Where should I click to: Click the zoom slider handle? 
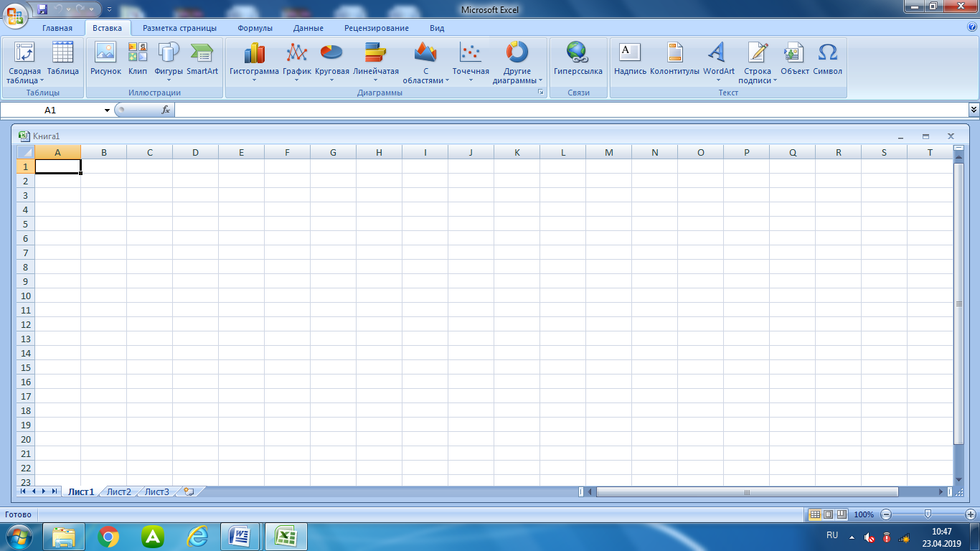(x=928, y=514)
